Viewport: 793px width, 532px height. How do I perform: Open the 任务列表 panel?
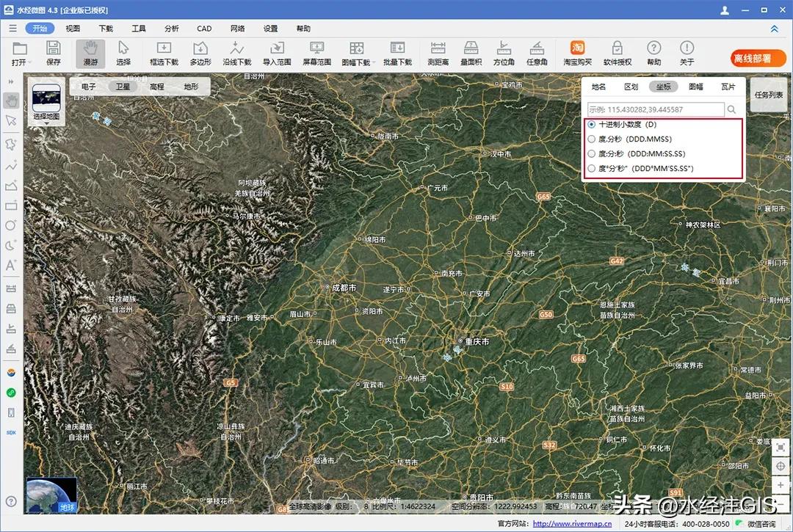click(769, 95)
